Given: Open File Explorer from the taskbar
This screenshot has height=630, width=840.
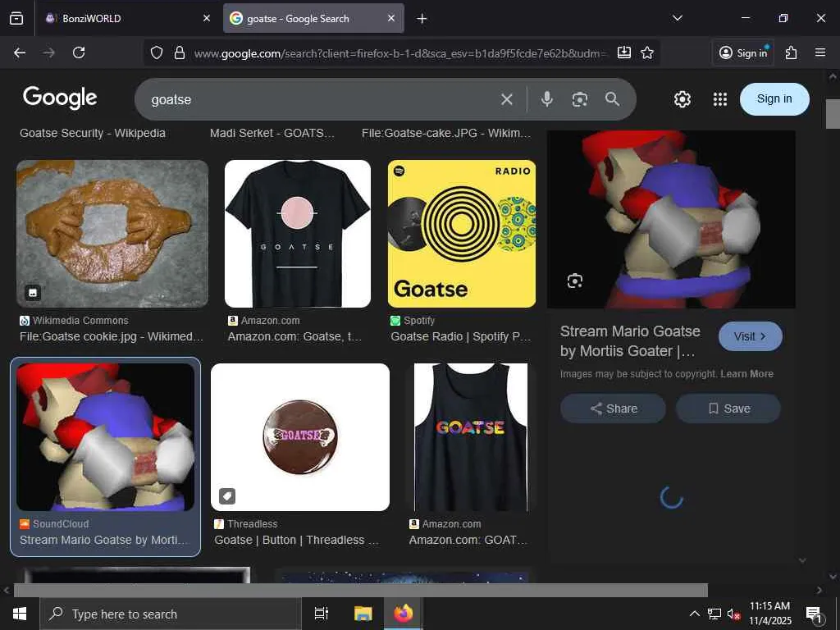Looking at the screenshot, I should pyautogui.click(x=363, y=614).
